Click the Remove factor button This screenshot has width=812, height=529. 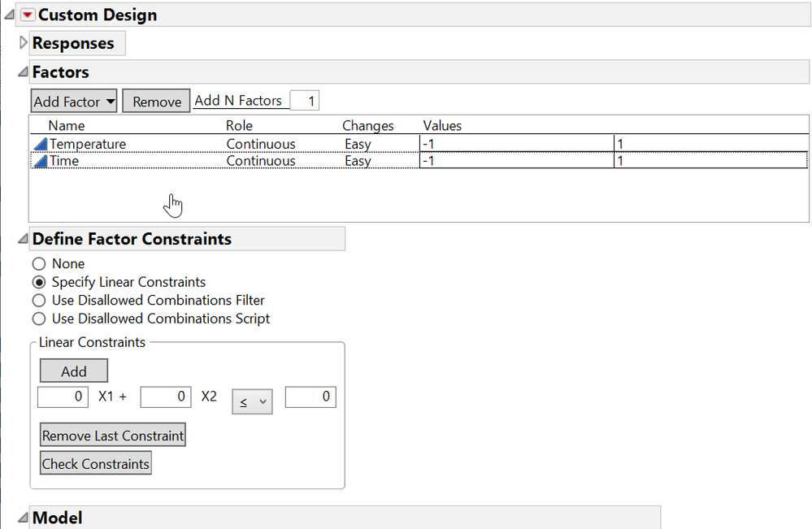[156, 102]
